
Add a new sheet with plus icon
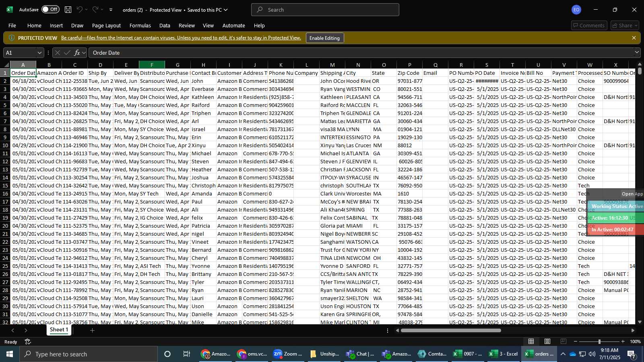click(x=92, y=330)
